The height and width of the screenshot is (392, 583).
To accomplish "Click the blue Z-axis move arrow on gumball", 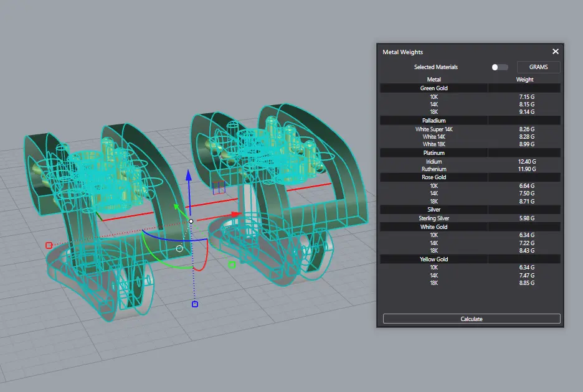I will click(x=189, y=177).
